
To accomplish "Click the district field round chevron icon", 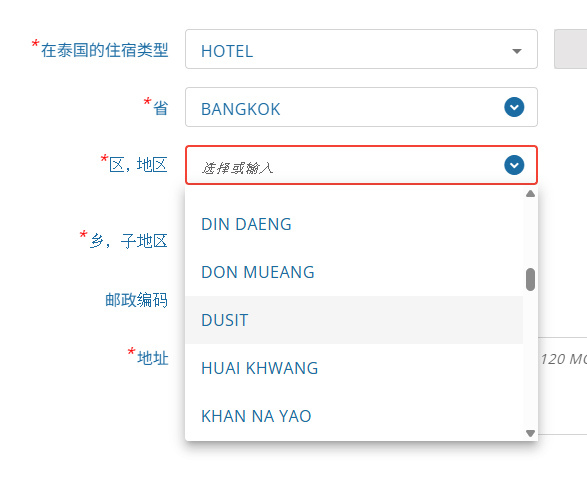I will [514, 165].
